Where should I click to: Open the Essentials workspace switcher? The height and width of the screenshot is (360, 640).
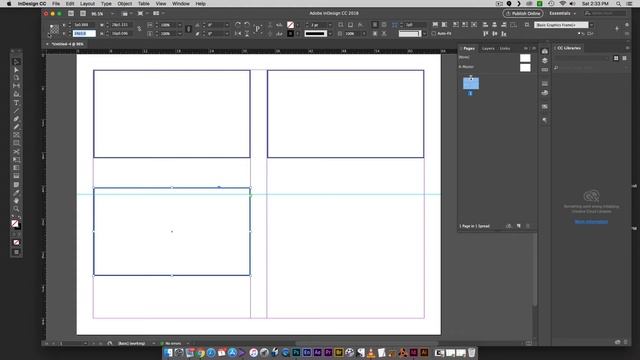(x=562, y=13)
